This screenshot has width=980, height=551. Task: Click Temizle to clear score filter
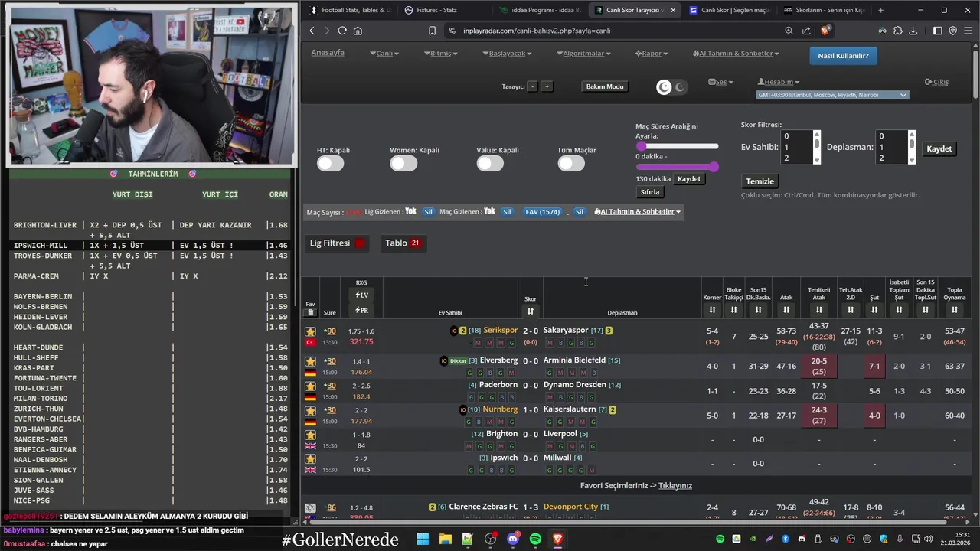coord(760,181)
